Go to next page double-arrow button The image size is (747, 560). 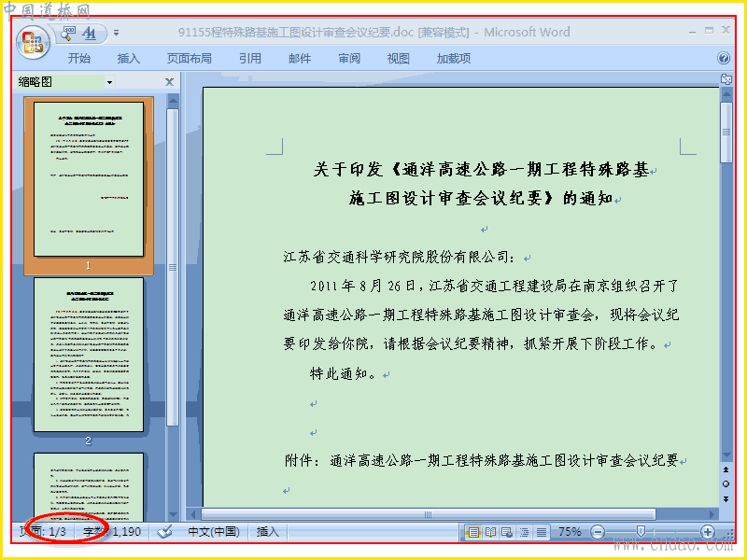click(x=726, y=499)
